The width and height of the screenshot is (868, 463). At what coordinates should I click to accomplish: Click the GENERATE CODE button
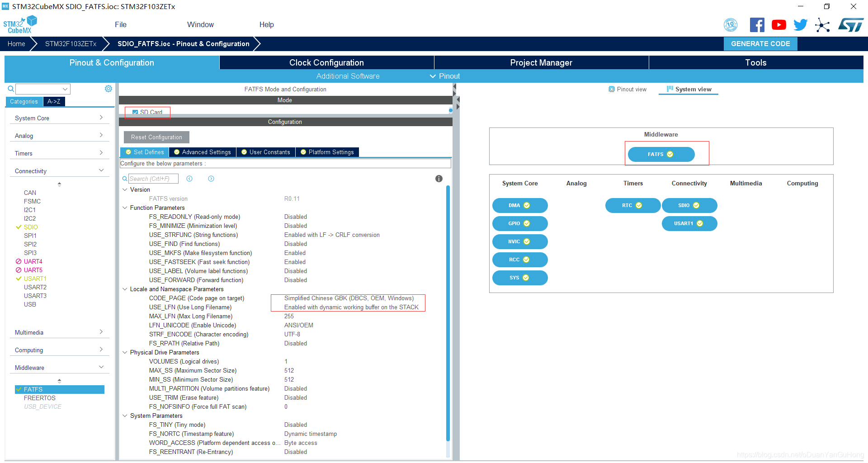(760, 44)
